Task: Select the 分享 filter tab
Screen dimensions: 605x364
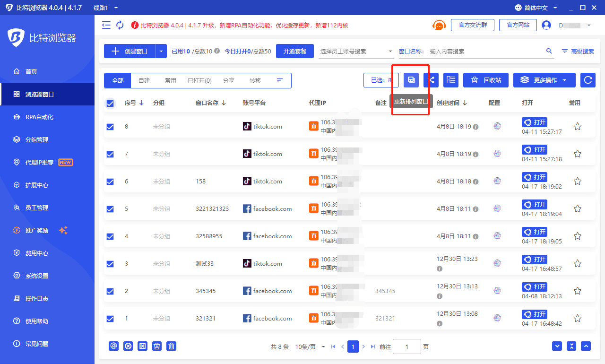Action: (228, 80)
